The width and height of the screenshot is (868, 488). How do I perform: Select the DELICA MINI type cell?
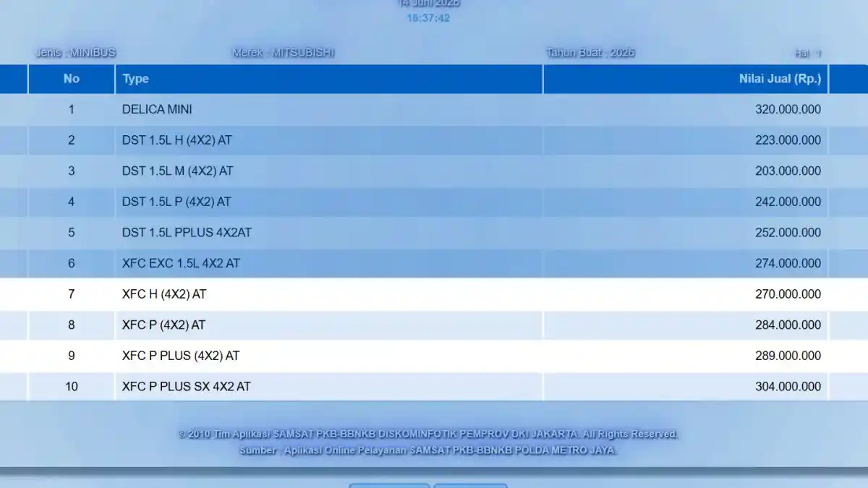point(329,110)
